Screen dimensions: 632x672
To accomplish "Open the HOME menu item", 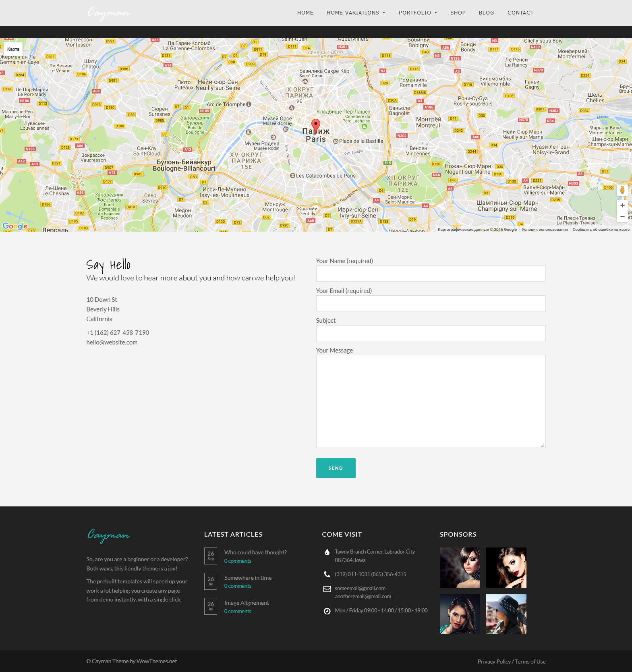I will click(x=305, y=13).
